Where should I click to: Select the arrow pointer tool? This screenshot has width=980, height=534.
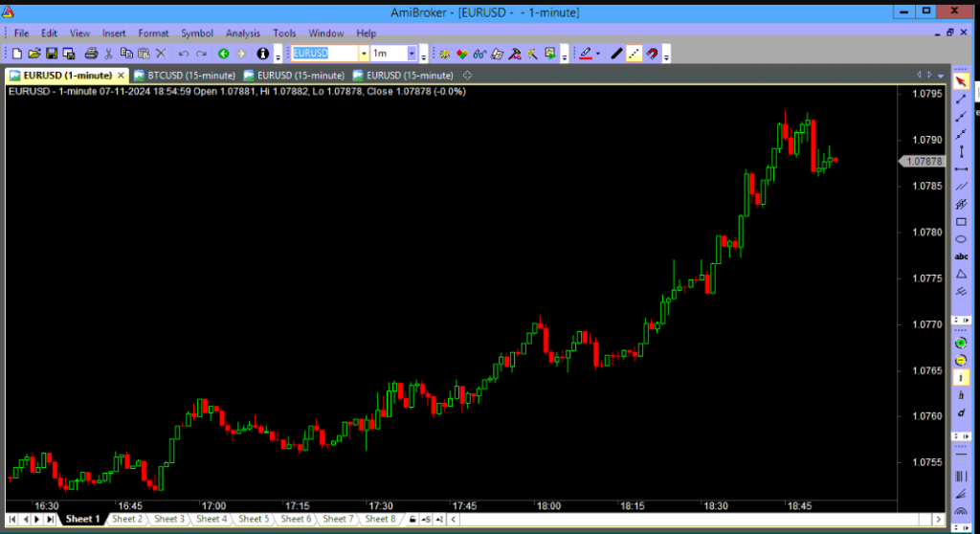[x=961, y=82]
